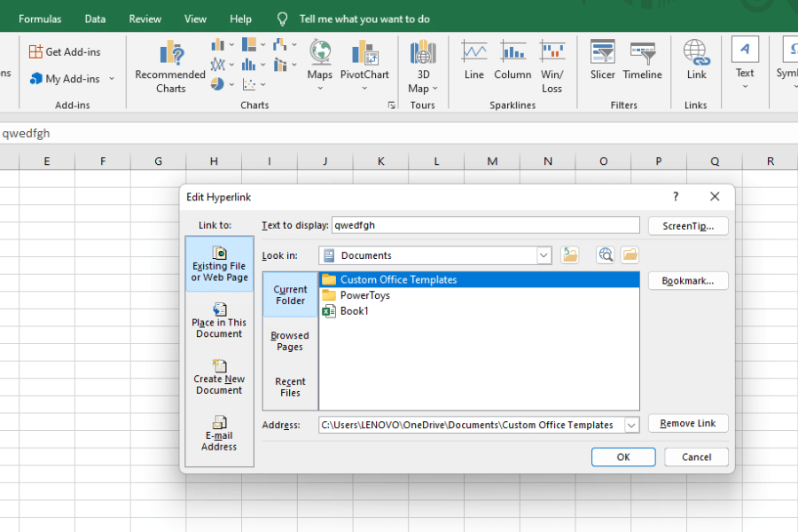Open the Look in dropdown
Viewport: 798px width, 532px height.
(544, 255)
